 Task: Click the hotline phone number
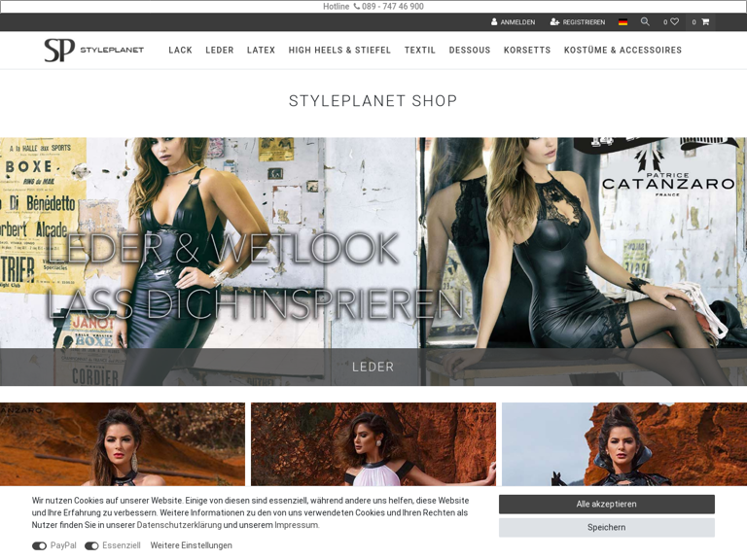pos(393,6)
